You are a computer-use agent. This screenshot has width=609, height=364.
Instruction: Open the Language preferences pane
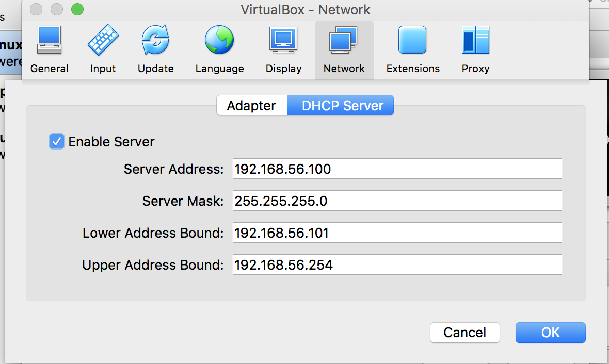[219, 49]
